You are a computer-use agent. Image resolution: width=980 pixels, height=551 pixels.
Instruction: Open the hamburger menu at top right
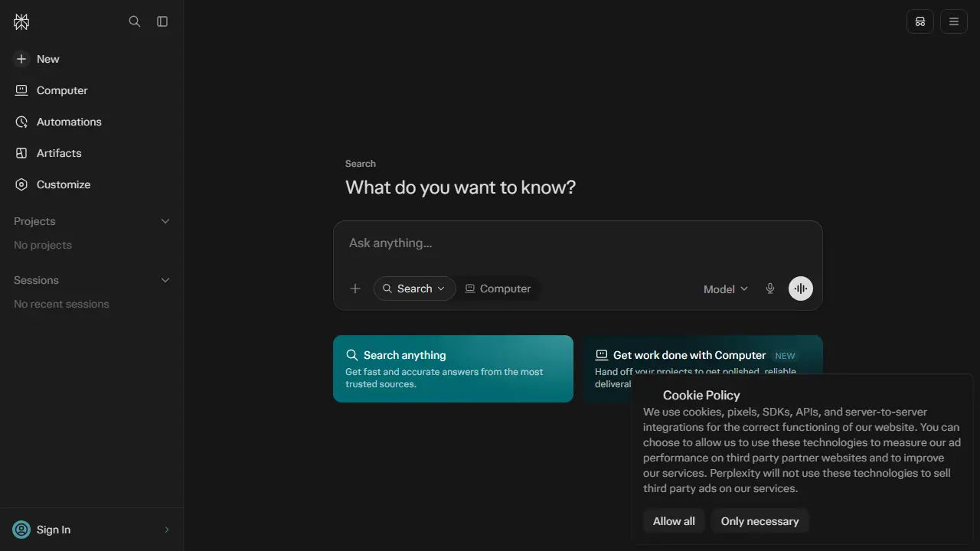[954, 21]
